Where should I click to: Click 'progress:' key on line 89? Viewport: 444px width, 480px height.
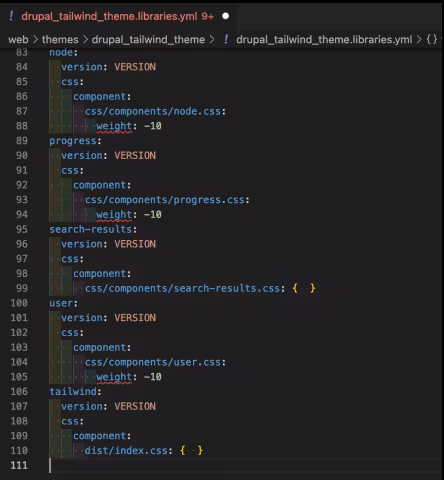[75, 141]
